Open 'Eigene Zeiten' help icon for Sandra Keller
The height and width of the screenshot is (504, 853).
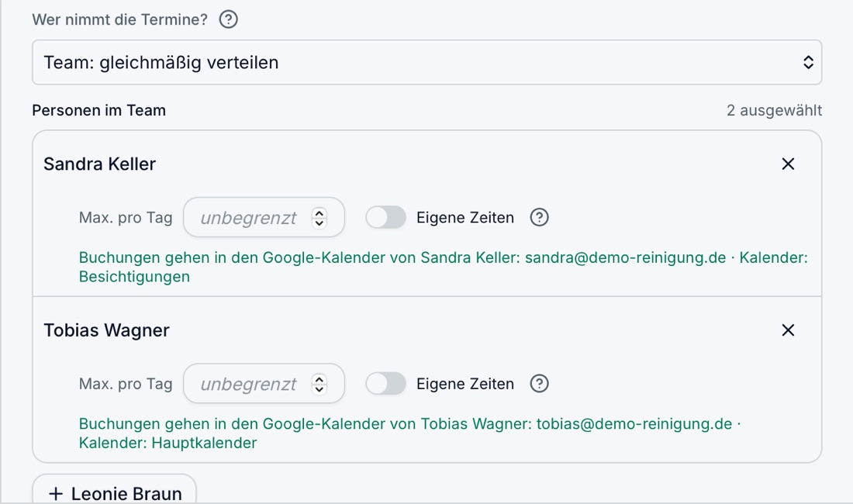pyautogui.click(x=539, y=217)
